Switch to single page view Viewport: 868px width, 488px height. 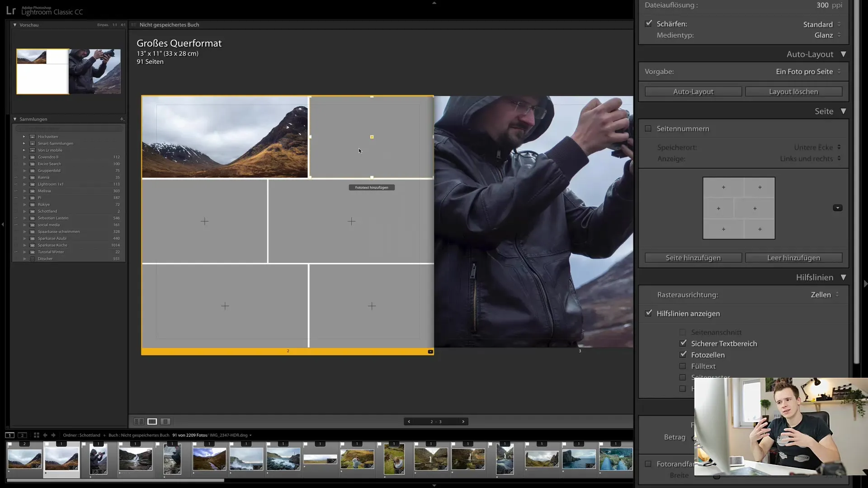coord(165,422)
